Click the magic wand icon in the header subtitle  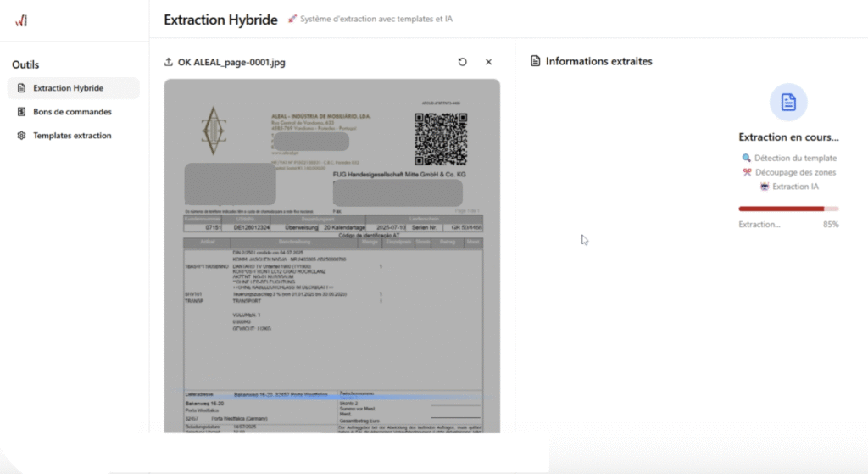point(292,19)
